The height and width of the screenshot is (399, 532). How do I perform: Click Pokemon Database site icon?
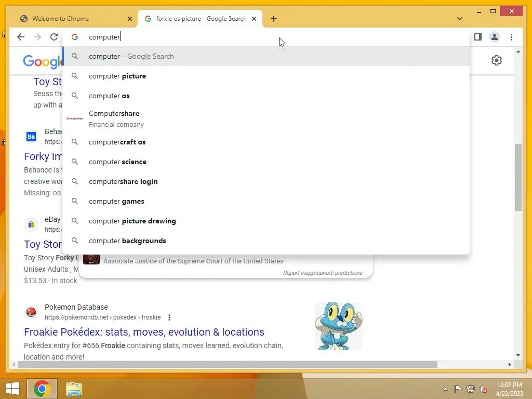tap(31, 312)
